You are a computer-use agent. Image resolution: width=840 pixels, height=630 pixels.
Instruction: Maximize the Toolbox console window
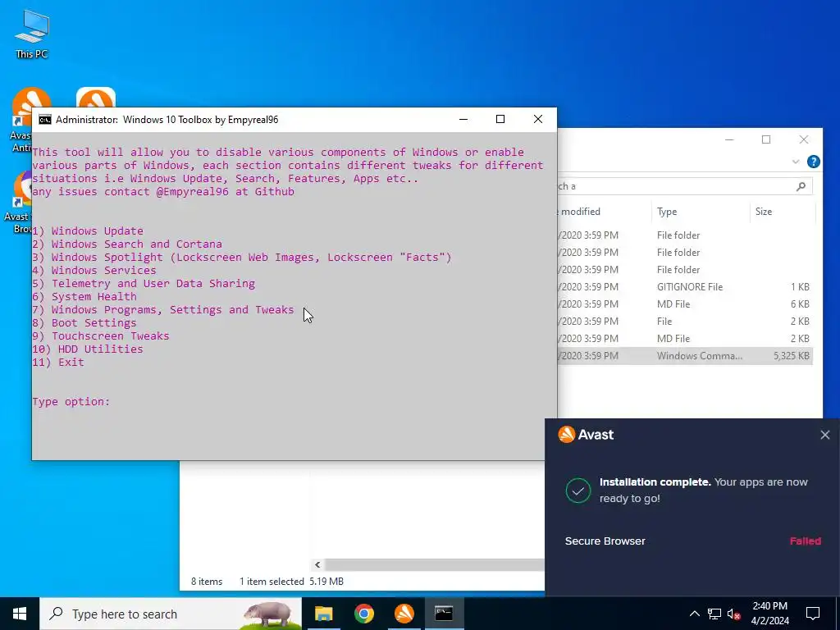click(x=500, y=119)
